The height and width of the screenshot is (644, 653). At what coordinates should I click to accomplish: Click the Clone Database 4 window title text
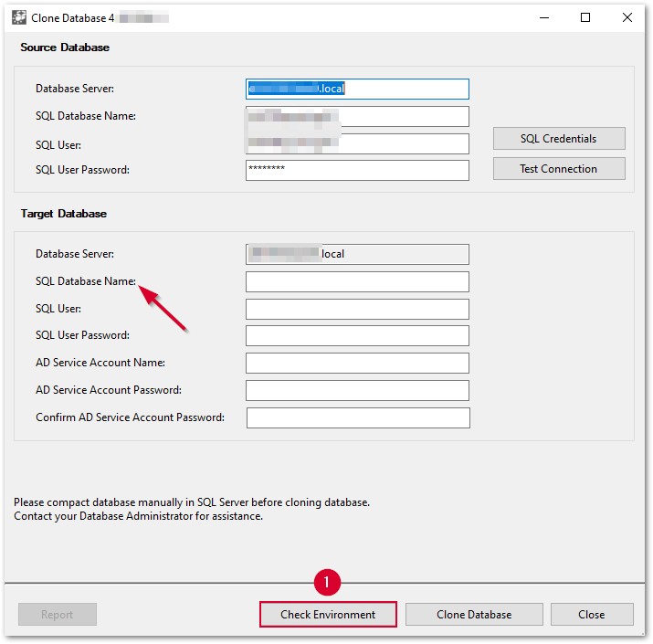[x=73, y=18]
